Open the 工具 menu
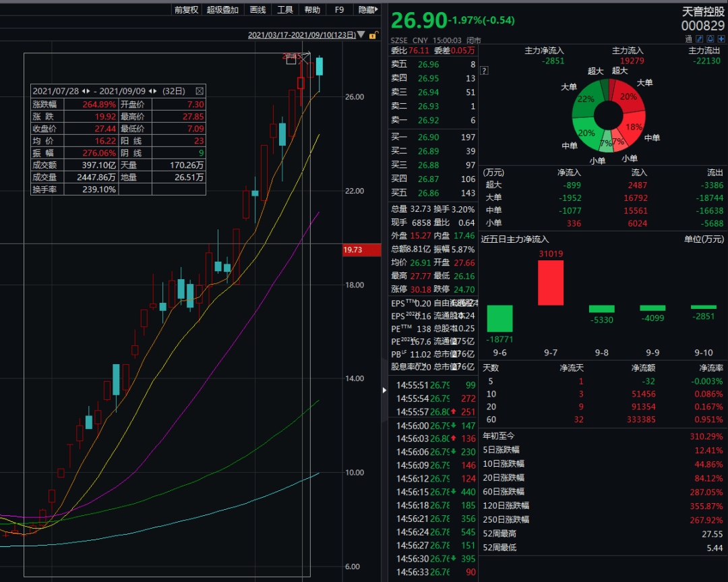 click(284, 9)
